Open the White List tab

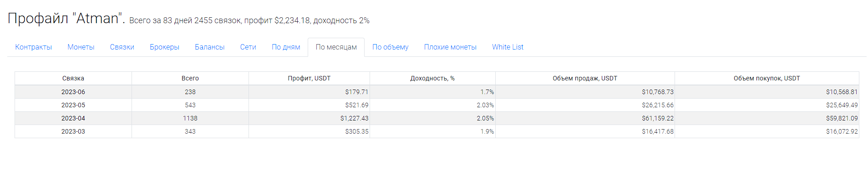click(508, 47)
